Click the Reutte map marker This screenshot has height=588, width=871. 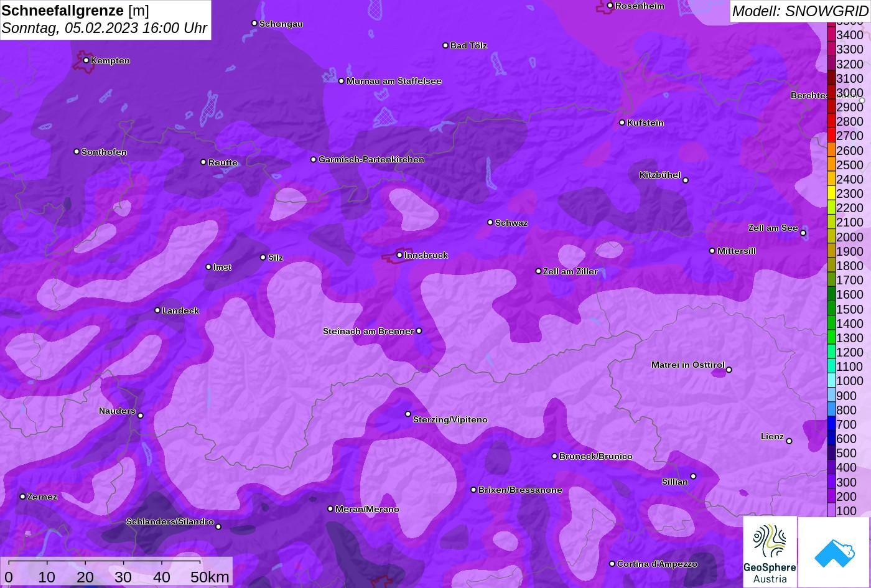click(203, 162)
